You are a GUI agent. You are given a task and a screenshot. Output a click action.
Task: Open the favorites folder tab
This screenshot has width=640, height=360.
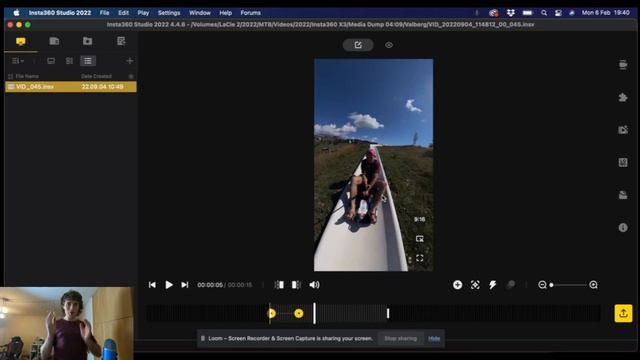coord(87,41)
